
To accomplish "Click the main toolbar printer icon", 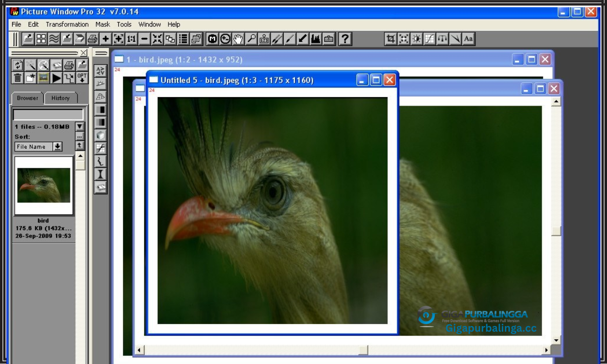I will click(x=93, y=39).
